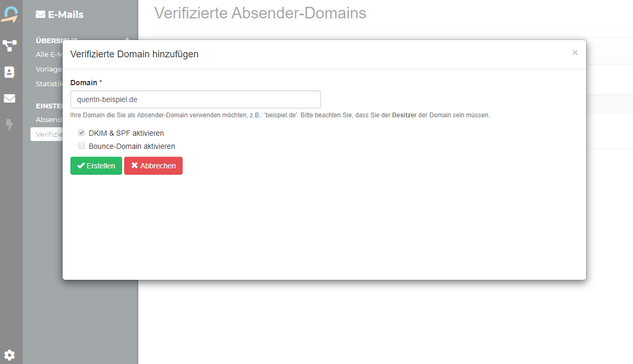Open the campaign flow builder icon
The image size is (633, 364).
(9, 46)
